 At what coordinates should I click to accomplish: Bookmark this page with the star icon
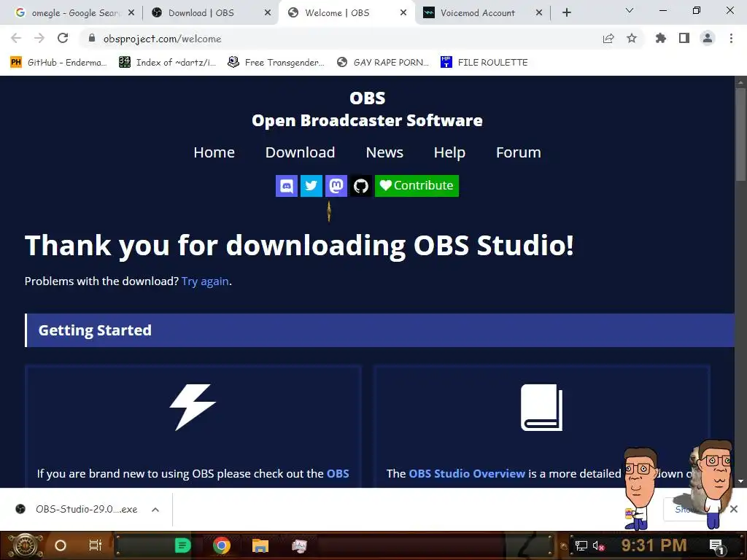tap(632, 39)
